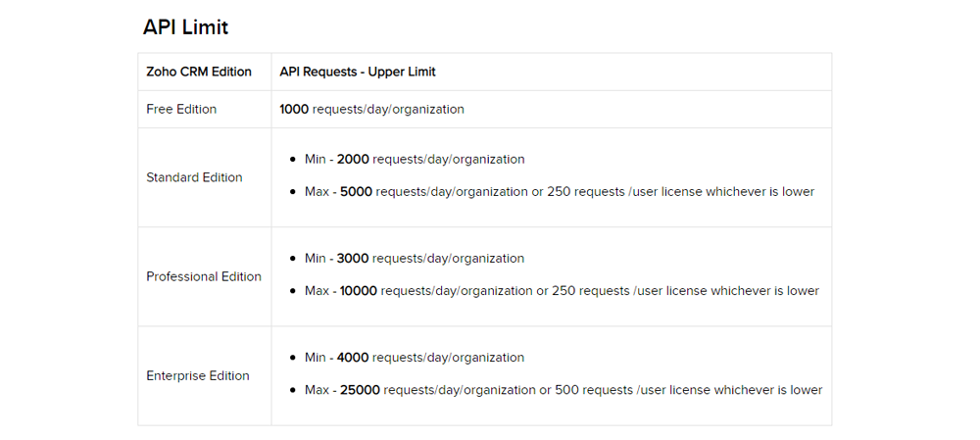
Task: Click the Max - 25000 requests line
Action: click(563, 391)
